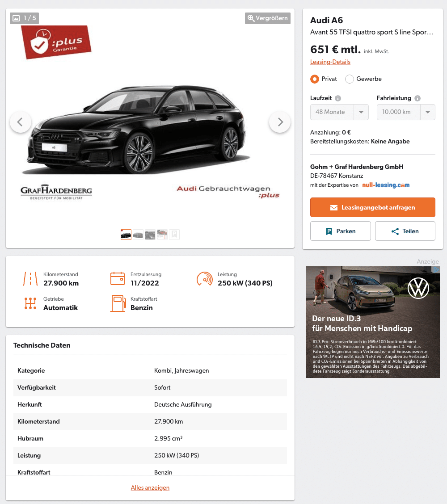This screenshot has height=504, width=447.
Task: Open the 10.000 km Fahrleistung dropdown
Action: point(406,112)
